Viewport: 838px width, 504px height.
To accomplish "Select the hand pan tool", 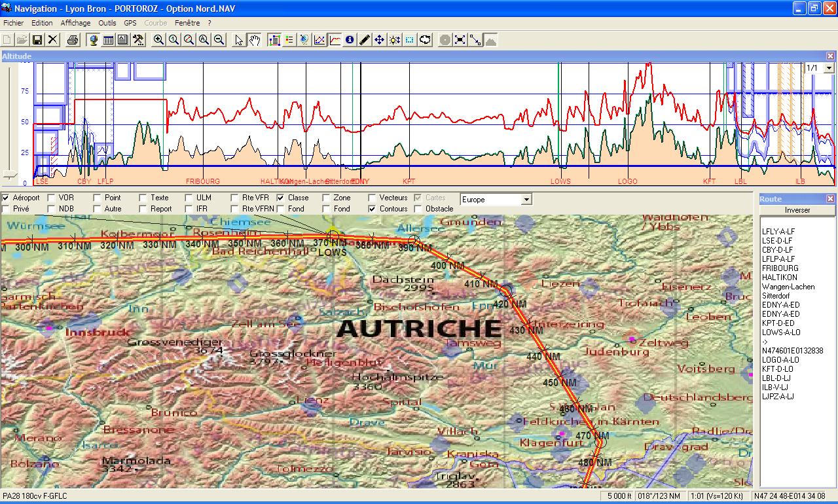I will 255,40.
